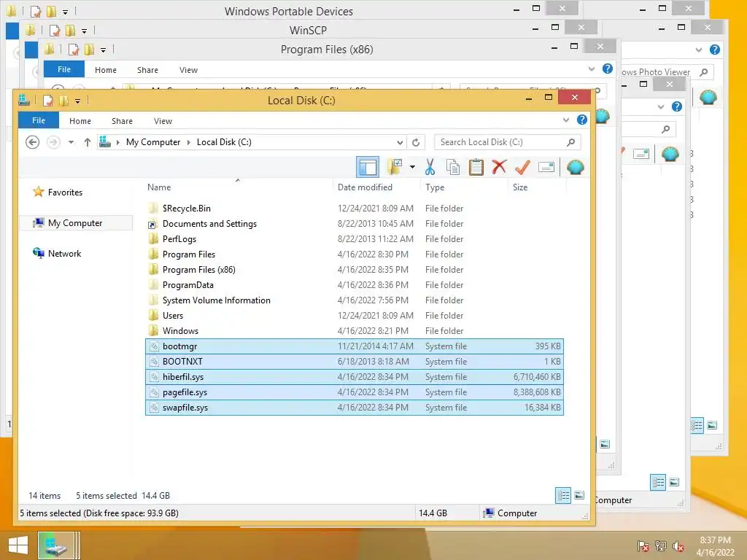Open the Share ribbon tab
747x560 pixels.
(x=122, y=121)
